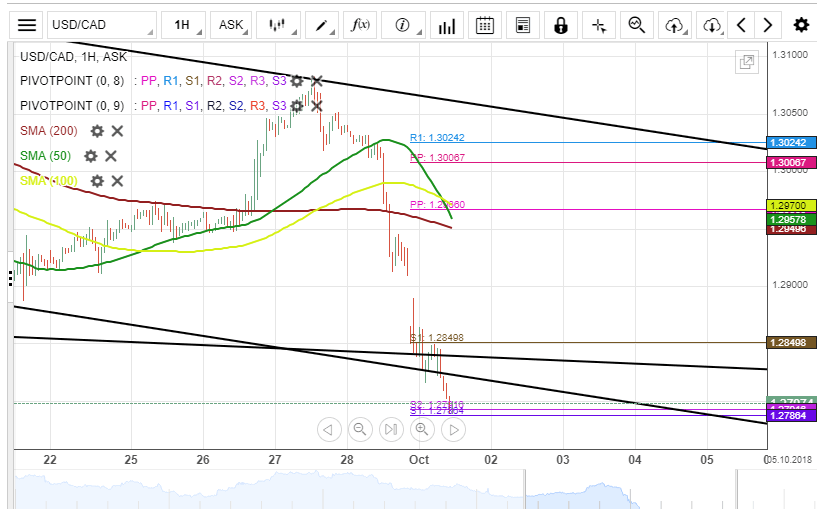Select the PP: 1.30067 pivot label
This screenshot has height=517, width=827.
pyautogui.click(x=437, y=157)
